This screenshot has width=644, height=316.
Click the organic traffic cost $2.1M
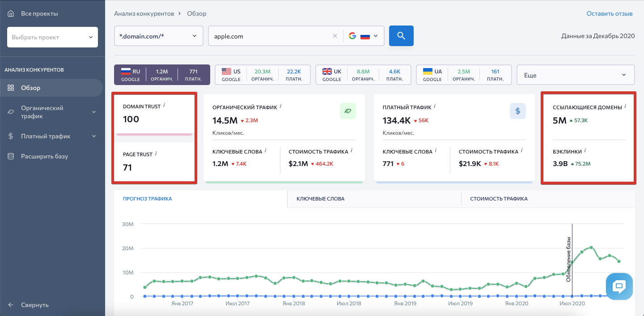pos(298,164)
